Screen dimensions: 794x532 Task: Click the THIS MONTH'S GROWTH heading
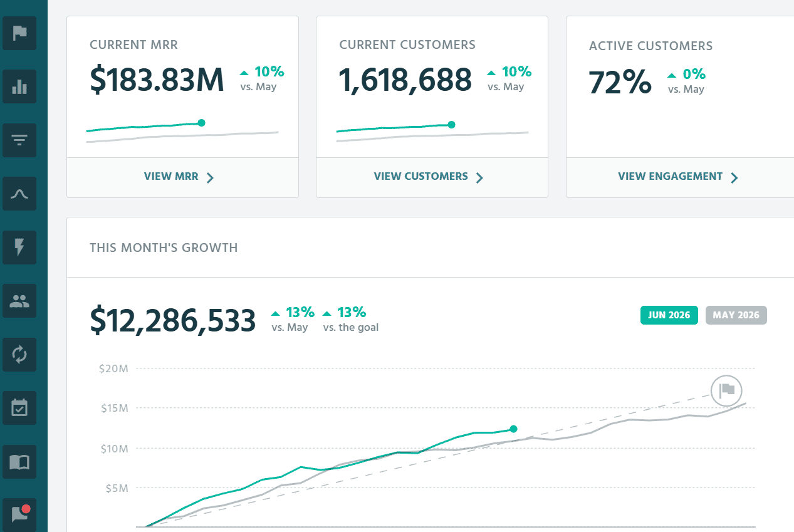coord(164,248)
